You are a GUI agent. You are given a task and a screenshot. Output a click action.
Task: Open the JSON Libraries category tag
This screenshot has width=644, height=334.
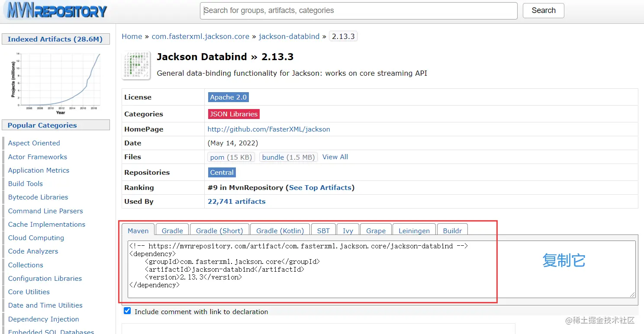pyautogui.click(x=234, y=114)
